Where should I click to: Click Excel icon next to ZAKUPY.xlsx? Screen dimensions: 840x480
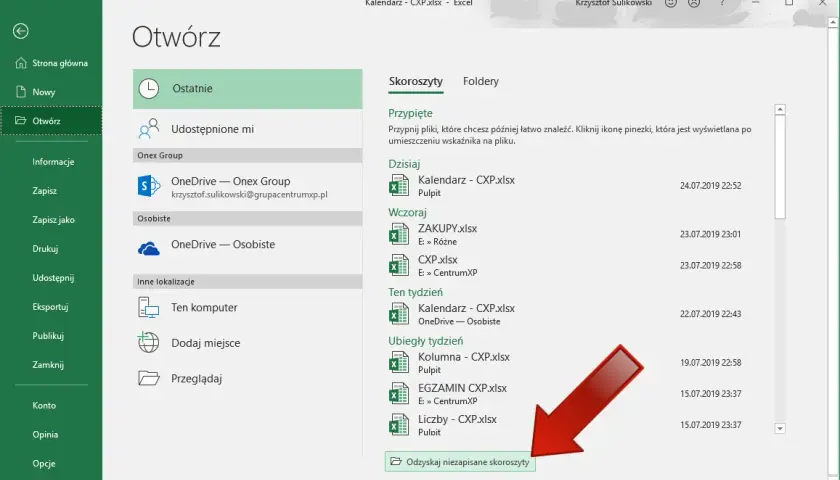399,234
